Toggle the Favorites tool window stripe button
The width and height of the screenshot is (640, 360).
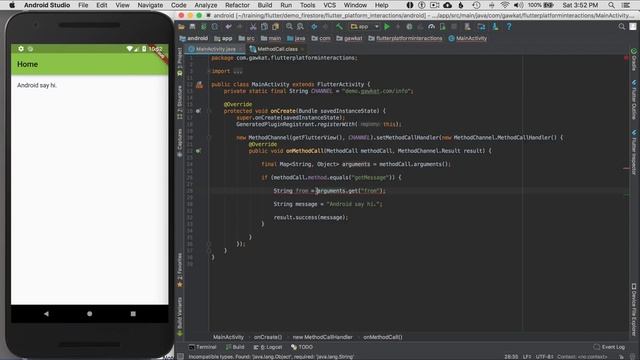point(180,270)
